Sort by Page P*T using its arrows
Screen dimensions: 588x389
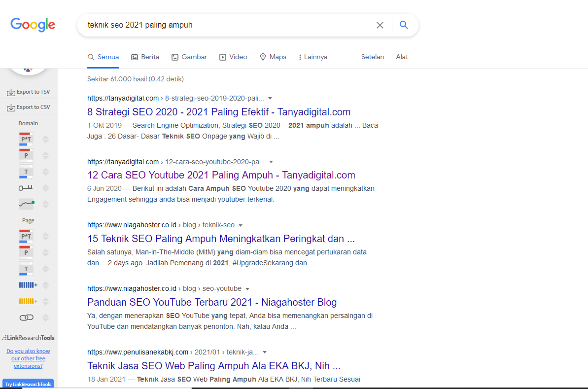point(46,236)
